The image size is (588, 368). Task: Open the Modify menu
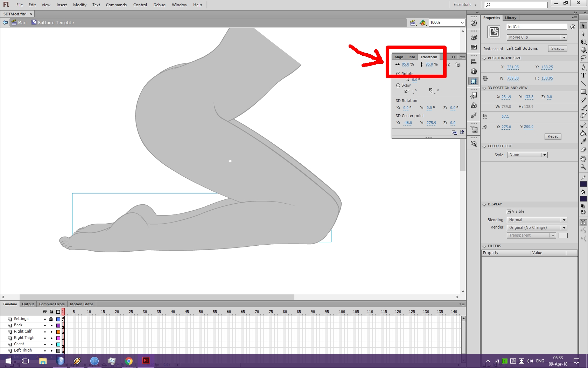(x=79, y=5)
